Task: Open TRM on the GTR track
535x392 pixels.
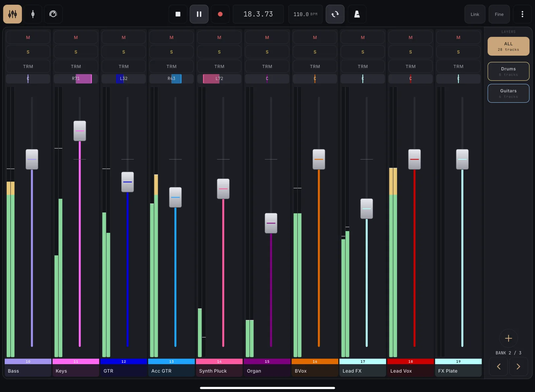Action: click(x=124, y=66)
